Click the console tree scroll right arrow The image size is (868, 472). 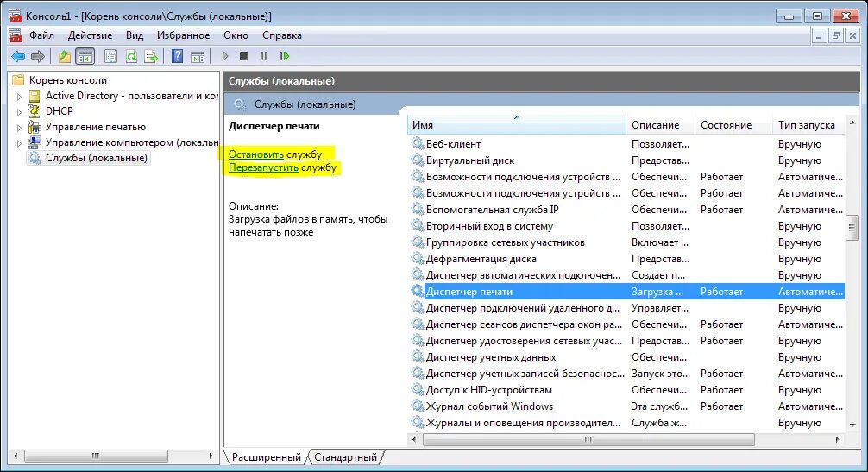pos(211,456)
